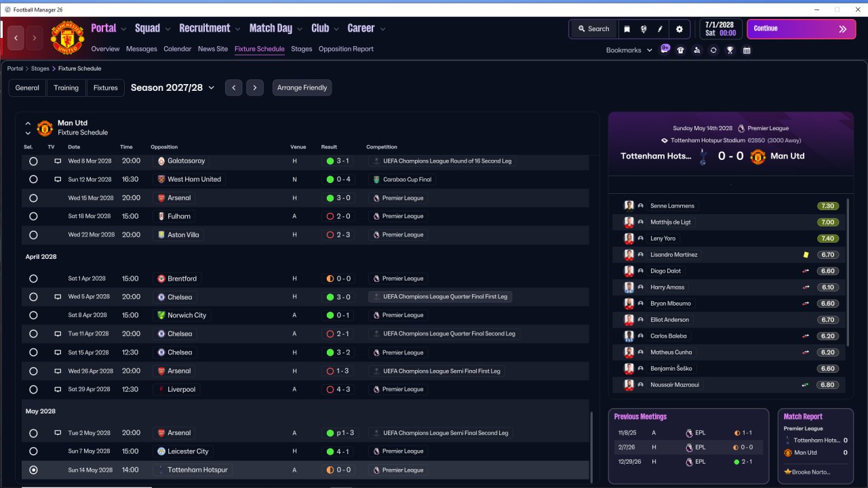Screen dimensions: 868x488
Task: Open the calendar shortcut icon
Action: click(x=747, y=50)
